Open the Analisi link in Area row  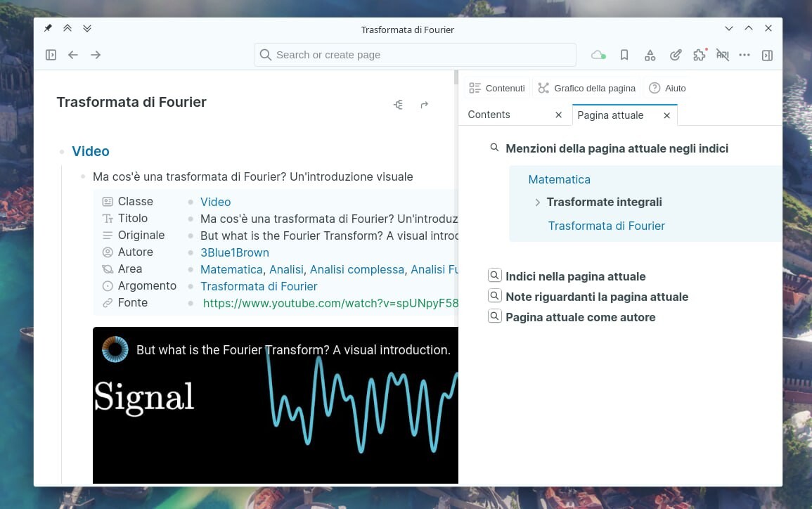click(x=286, y=269)
